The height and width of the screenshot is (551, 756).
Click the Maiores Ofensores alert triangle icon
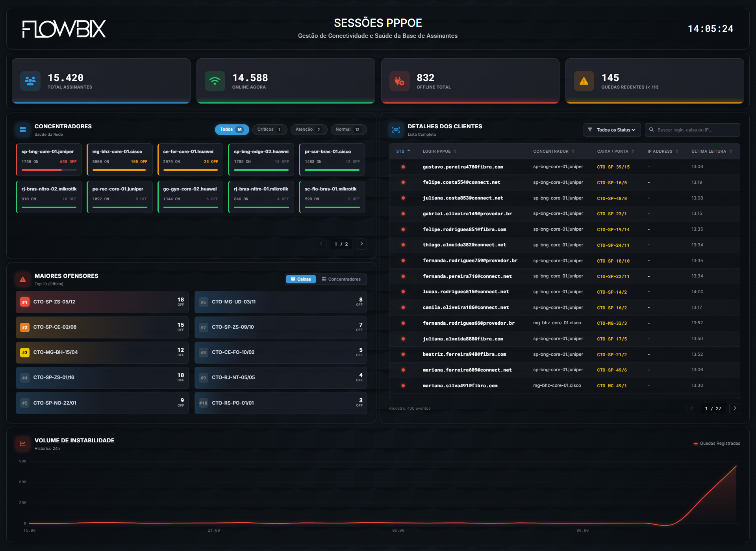(23, 279)
